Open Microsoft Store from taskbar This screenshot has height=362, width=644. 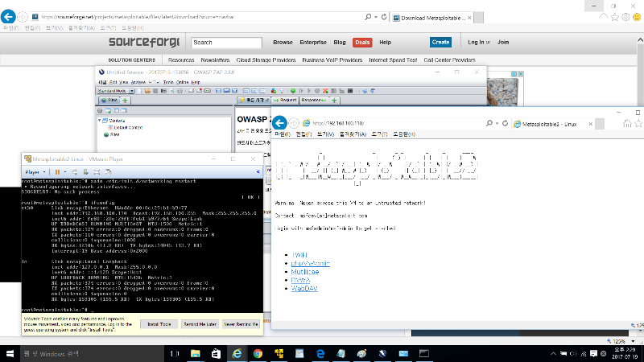(x=216, y=353)
